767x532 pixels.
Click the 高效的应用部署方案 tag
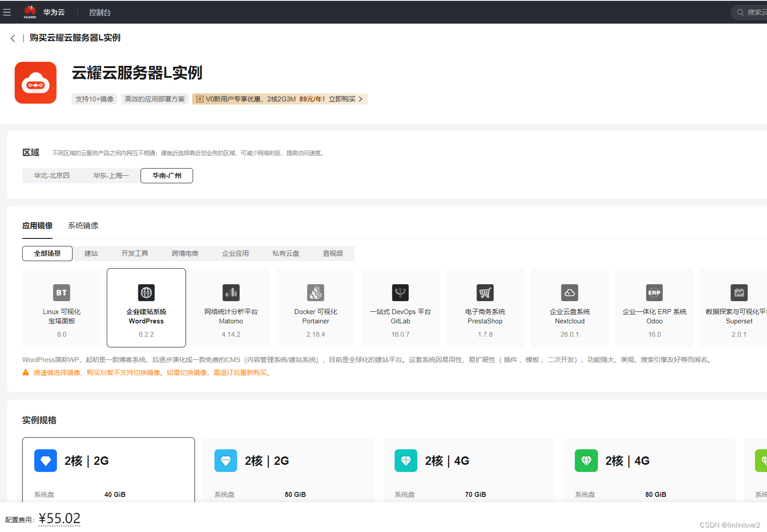click(x=155, y=99)
